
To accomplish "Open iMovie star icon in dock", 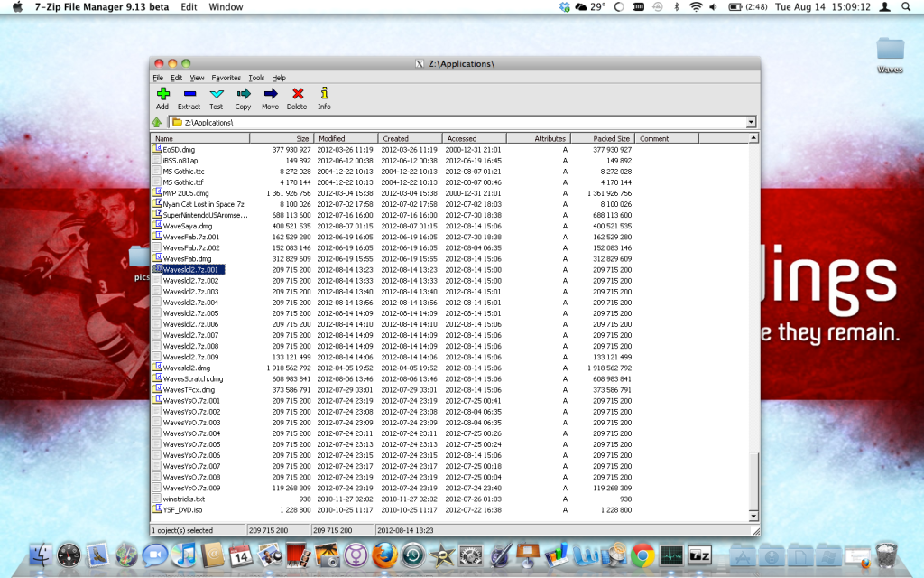I will [441, 555].
